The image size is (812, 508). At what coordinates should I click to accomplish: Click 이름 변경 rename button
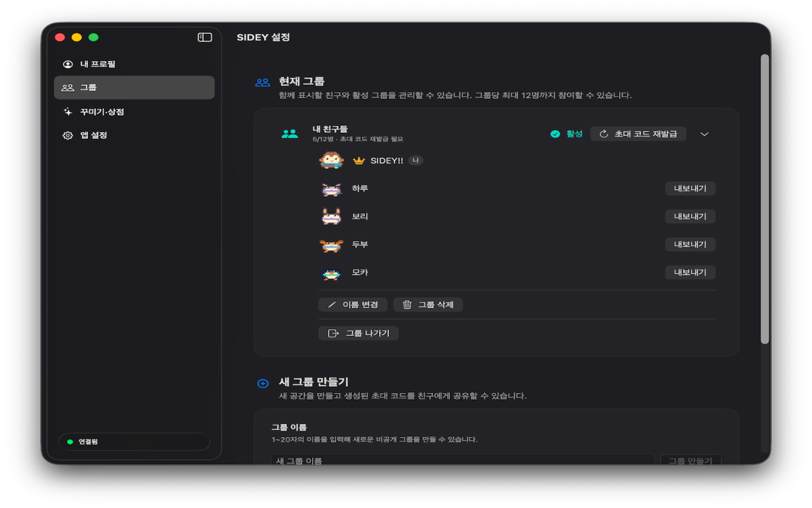point(353,305)
